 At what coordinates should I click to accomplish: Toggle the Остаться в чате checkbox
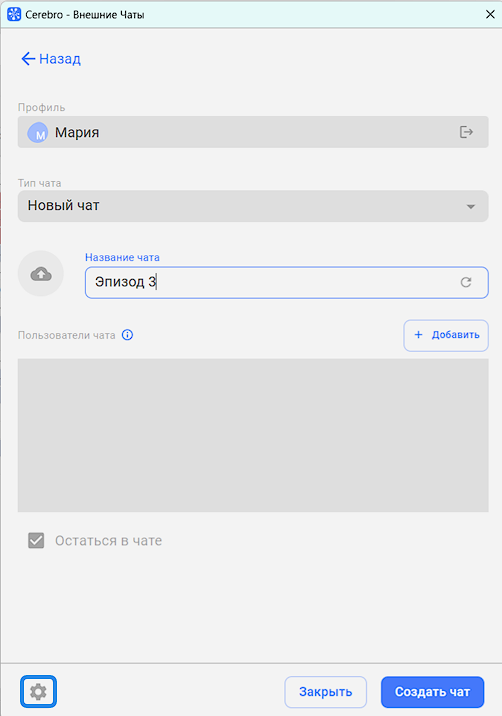point(36,540)
